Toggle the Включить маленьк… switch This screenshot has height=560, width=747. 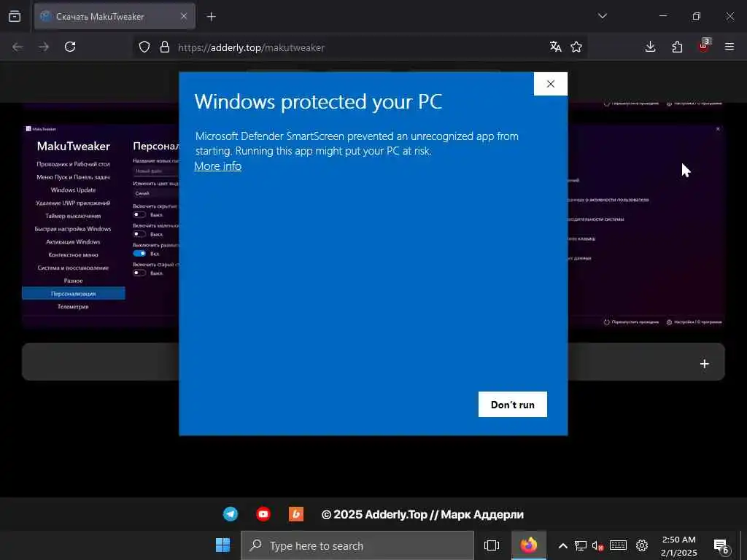[139, 234]
